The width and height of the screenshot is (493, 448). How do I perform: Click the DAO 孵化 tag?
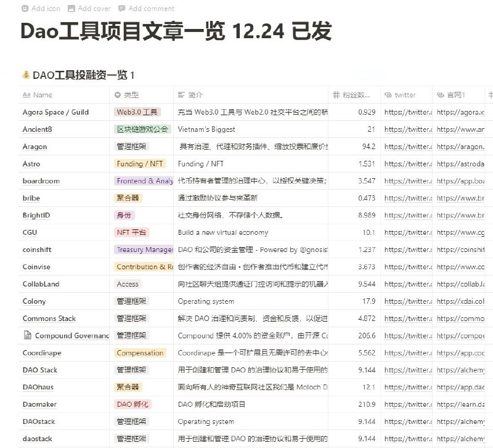(x=132, y=405)
